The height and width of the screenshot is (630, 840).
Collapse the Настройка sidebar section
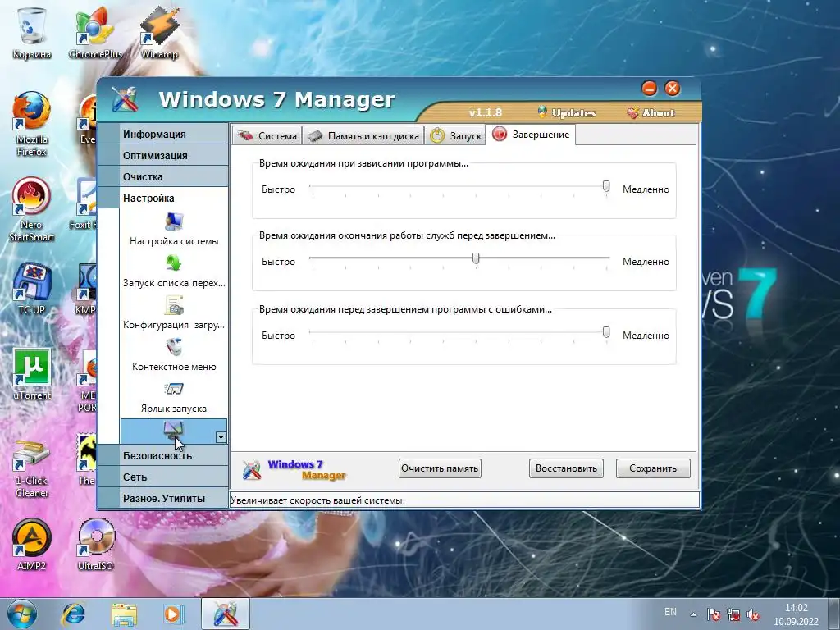pos(163,199)
